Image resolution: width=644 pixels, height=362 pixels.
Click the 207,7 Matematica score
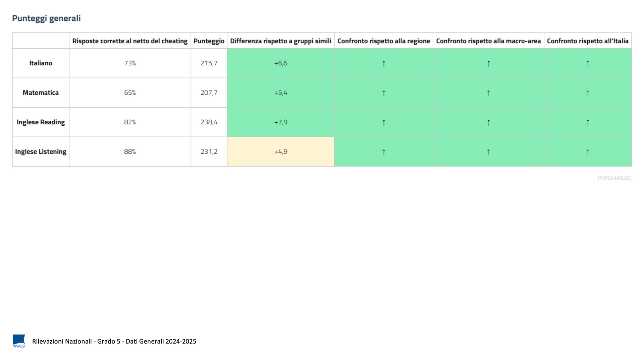pyautogui.click(x=209, y=93)
